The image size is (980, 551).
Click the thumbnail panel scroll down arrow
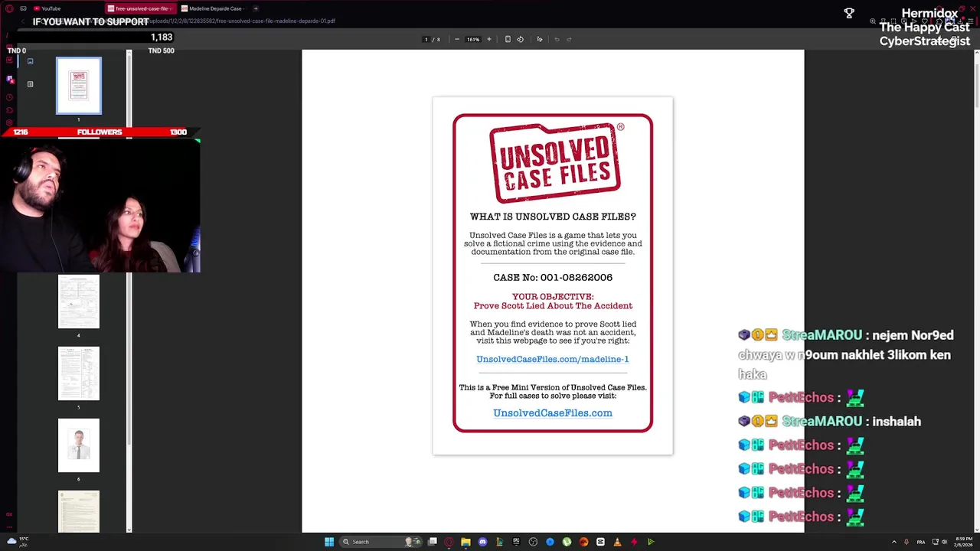[x=129, y=530]
